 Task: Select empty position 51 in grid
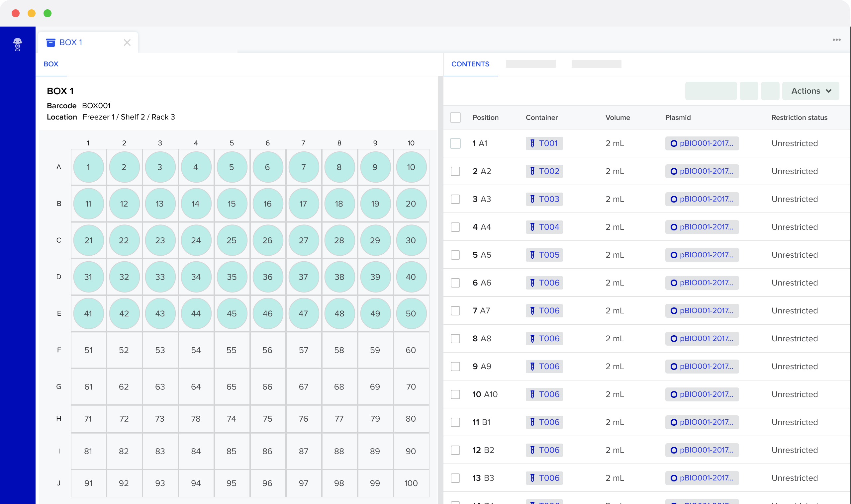pos(88,350)
